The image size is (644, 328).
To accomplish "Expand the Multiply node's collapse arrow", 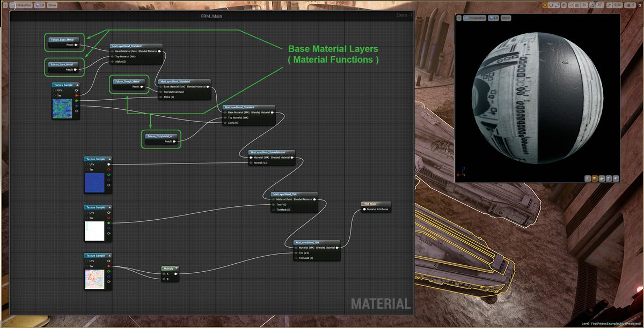I will [176, 268].
